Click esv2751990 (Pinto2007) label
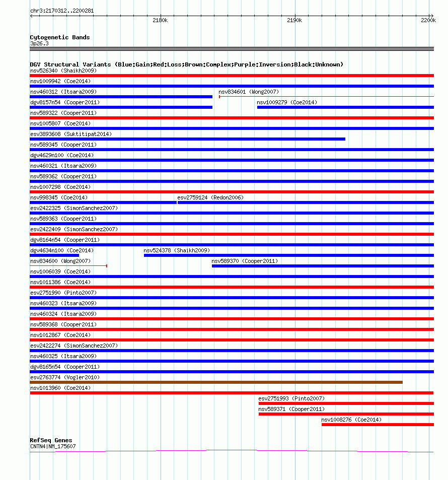Screen dimensions: 448x480 point(63,293)
